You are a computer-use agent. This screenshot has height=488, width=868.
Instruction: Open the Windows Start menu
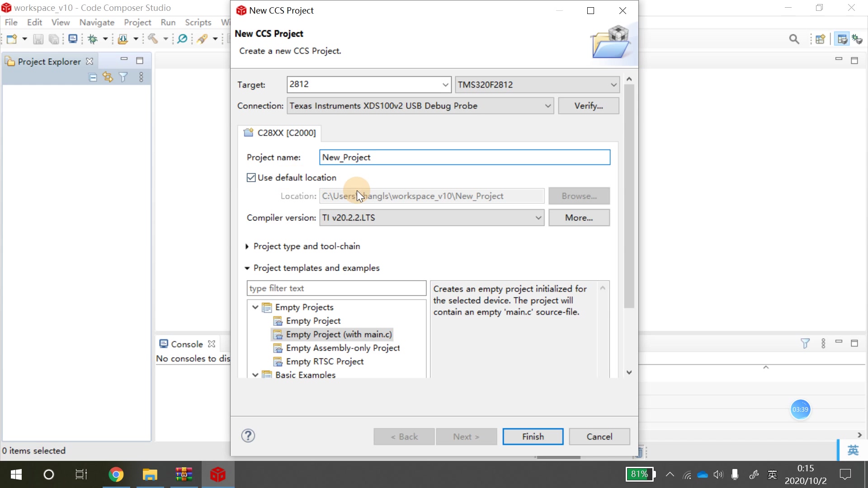(16, 474)
